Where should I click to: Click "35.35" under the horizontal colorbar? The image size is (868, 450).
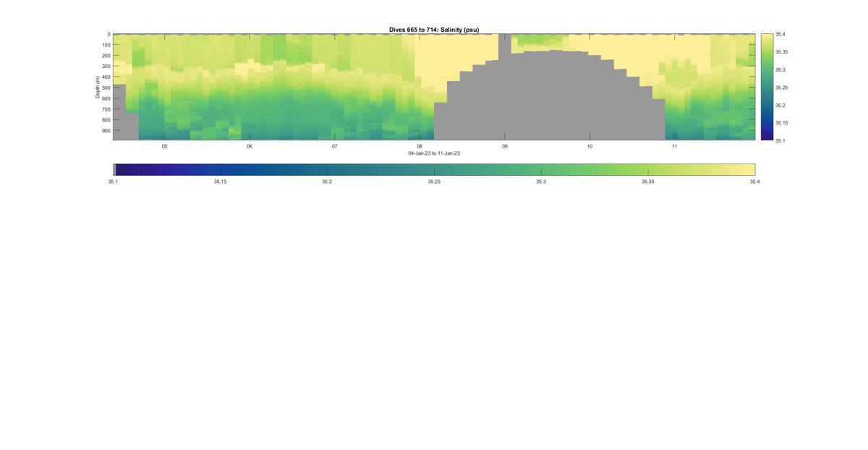648,182
